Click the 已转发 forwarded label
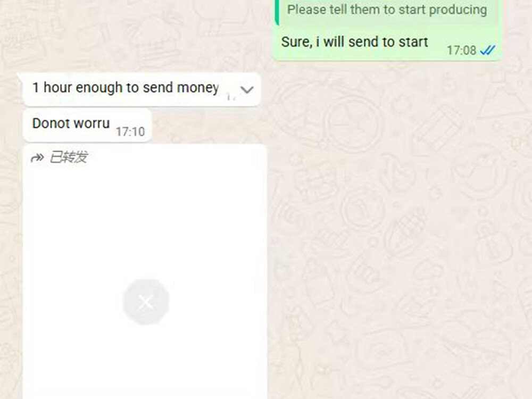The width and height of the screenshot is (532, 399). [x=69, y=157]
